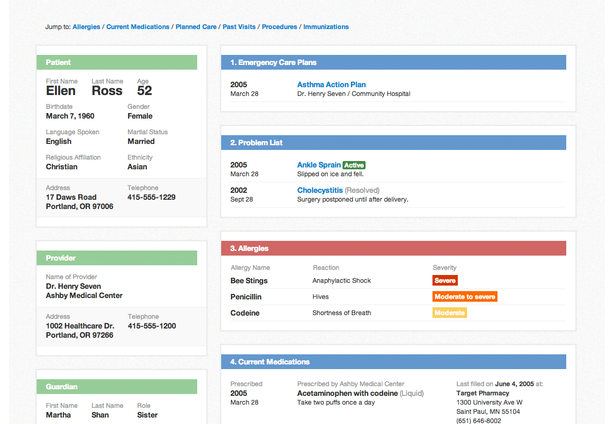Image resolution: width=615 pixels, height=424 pixels.
Task: Open the Asthma Action Plan link
Action: 331,84
